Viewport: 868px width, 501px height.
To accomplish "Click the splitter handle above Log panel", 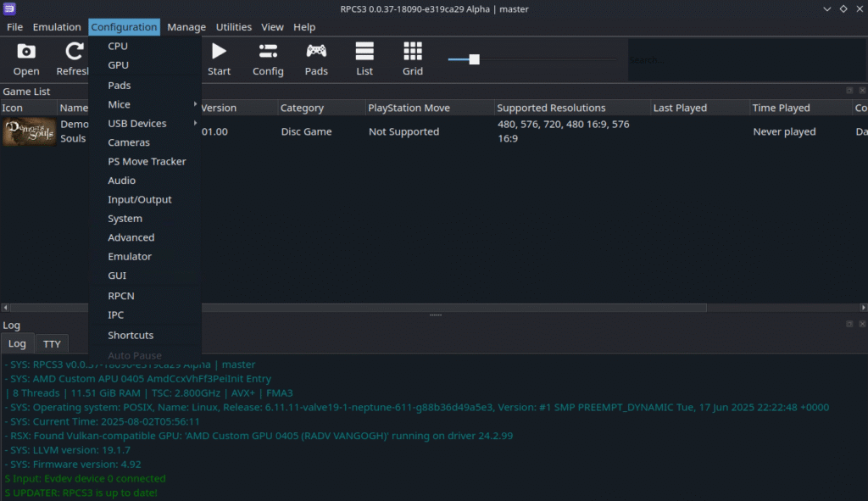I will coord(436,315).
